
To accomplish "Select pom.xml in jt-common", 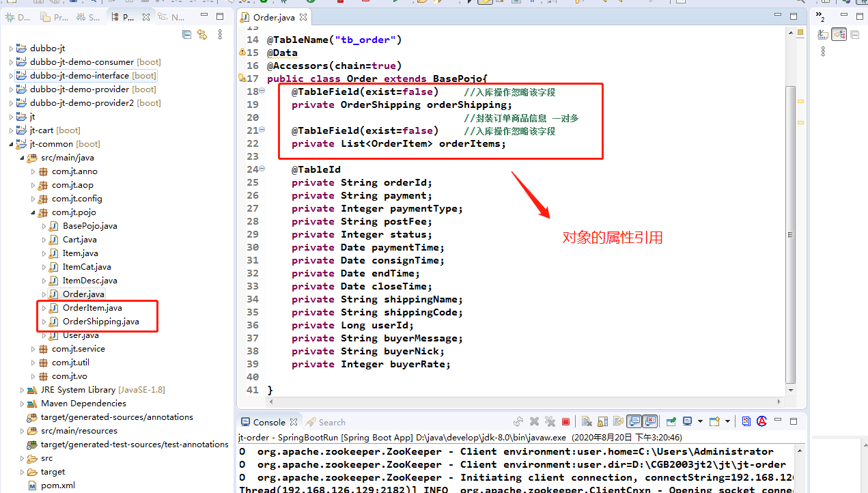I will pos(57,485).
